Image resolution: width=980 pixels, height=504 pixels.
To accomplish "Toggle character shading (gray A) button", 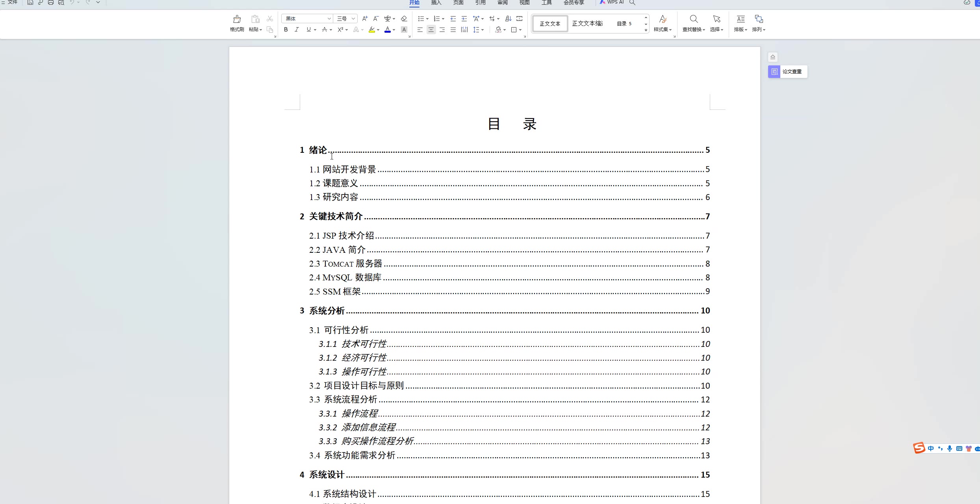I will (x=404, y=30).
